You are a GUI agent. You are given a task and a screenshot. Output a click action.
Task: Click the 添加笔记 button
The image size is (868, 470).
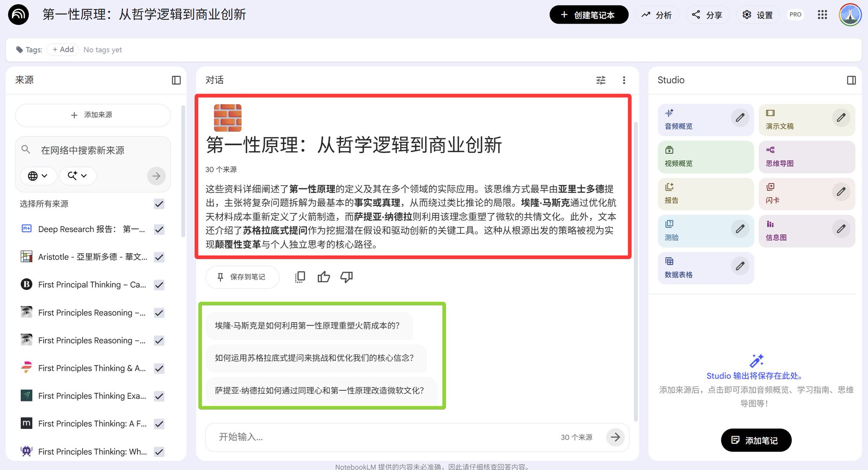(x=756, y=440)
